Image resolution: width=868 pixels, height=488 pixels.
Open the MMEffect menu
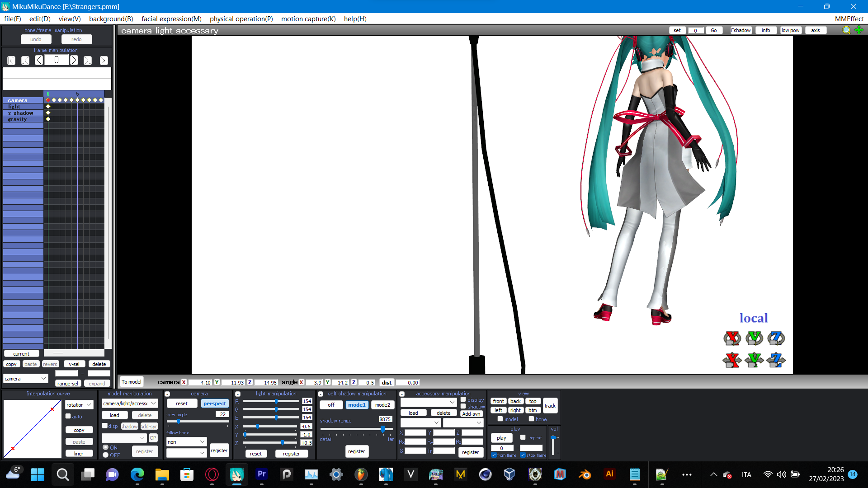849,19
